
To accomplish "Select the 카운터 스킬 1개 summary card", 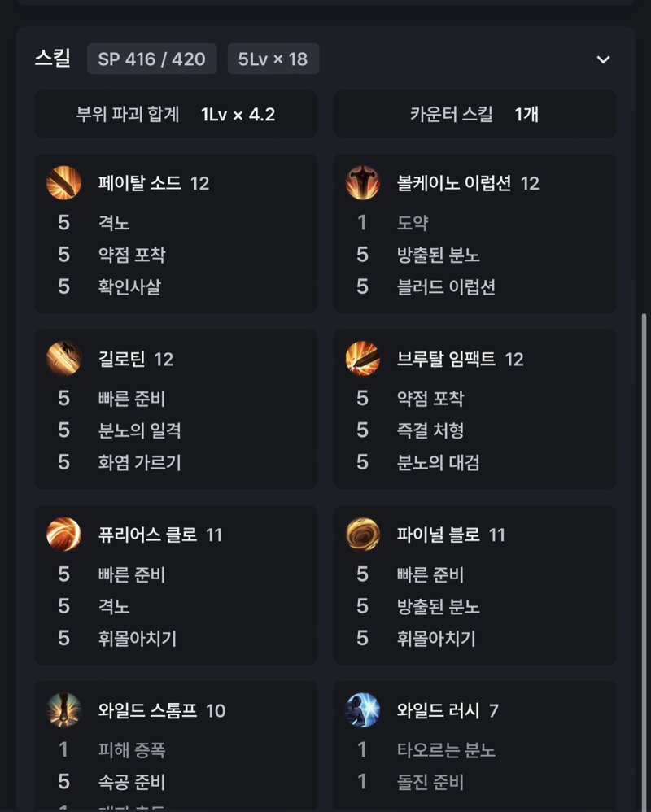I will 474,114.
